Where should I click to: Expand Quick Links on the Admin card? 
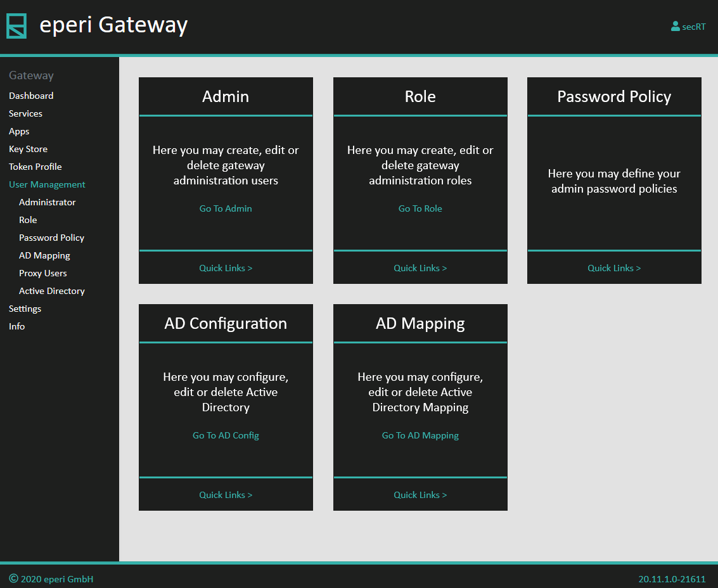point(226,268)
